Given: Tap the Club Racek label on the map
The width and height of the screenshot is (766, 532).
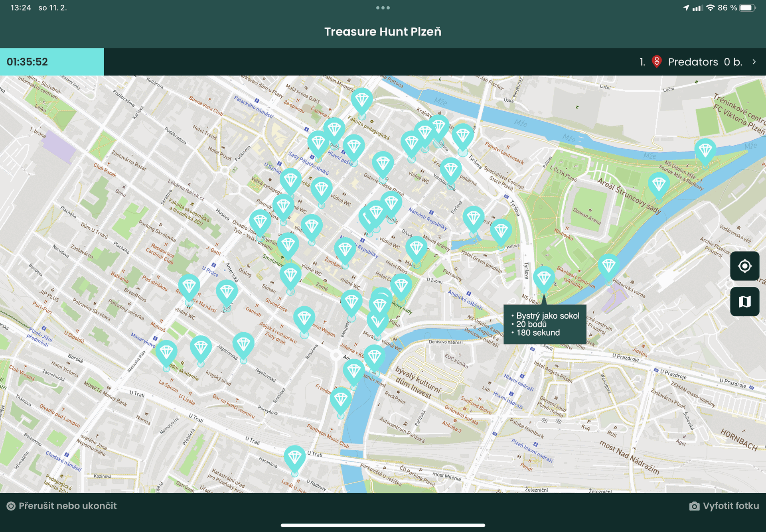Looking at the screenshot, I should pos(105,170).
